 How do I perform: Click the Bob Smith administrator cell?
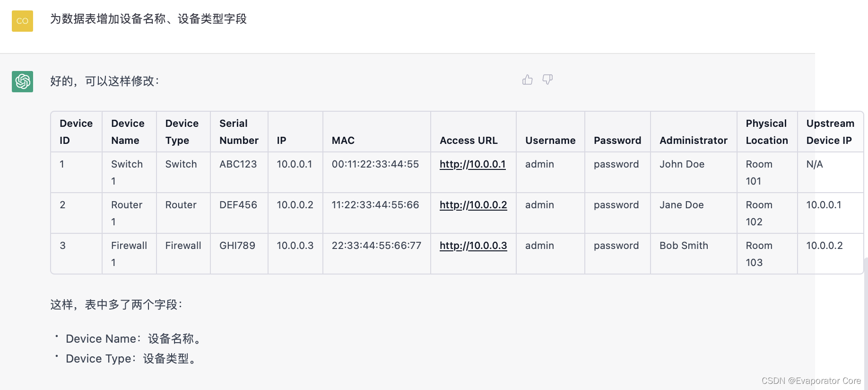coord(684,246)
